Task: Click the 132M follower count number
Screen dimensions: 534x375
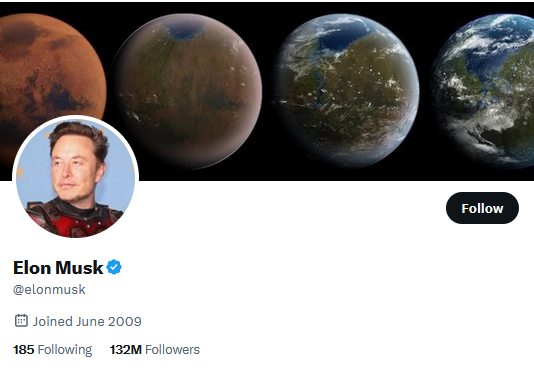Action: click(126, 350)
